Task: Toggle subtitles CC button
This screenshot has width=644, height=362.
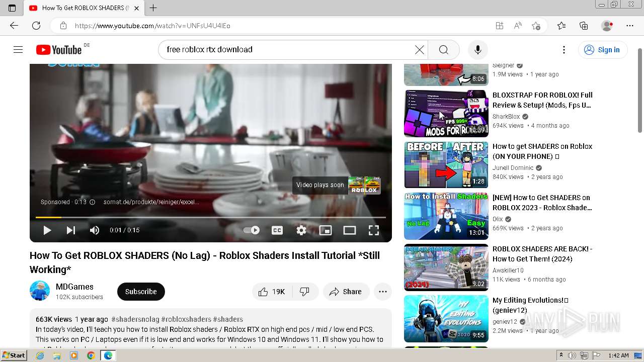Action: click(x=277, y=230)
